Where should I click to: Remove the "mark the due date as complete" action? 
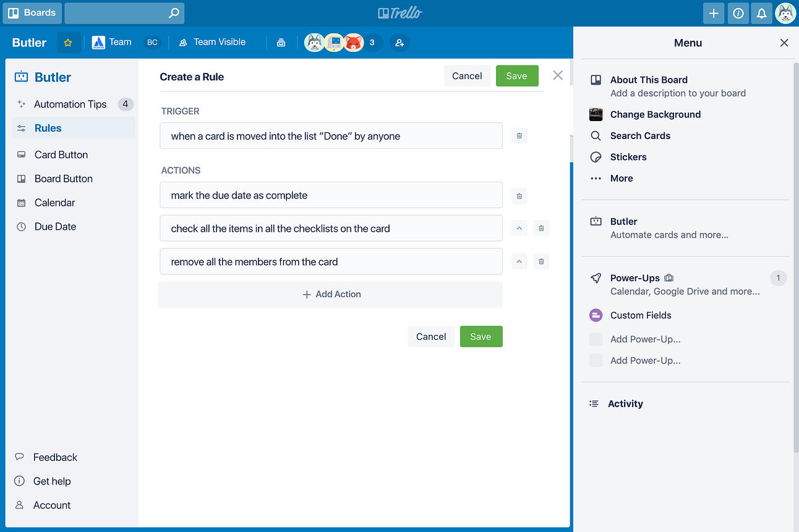[x=519, y=196]
